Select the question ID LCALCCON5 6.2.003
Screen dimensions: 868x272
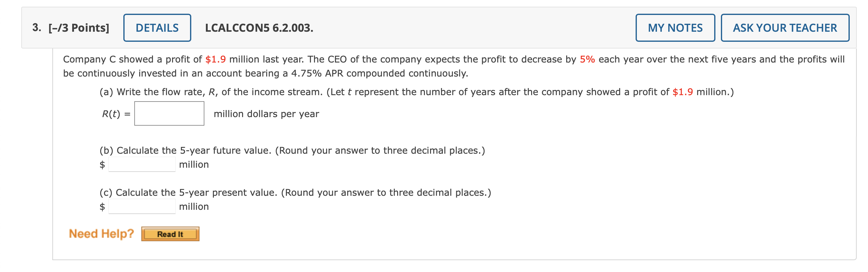[259, 28]
